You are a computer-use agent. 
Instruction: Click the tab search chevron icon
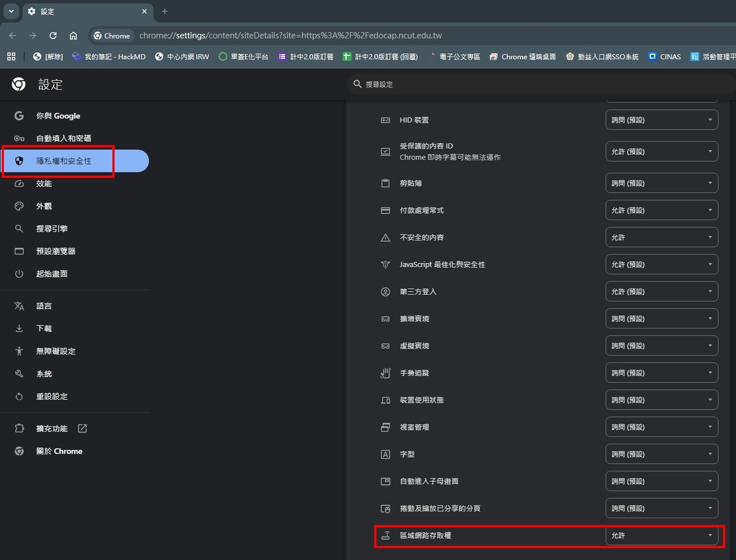coord(11,11)
